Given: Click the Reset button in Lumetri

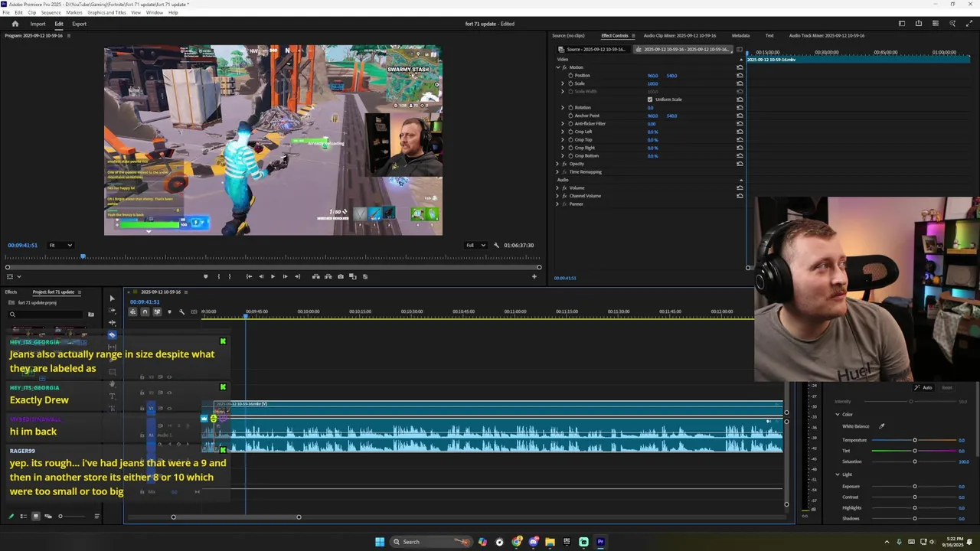Looking at the screenshot, I should click(947, 388).
